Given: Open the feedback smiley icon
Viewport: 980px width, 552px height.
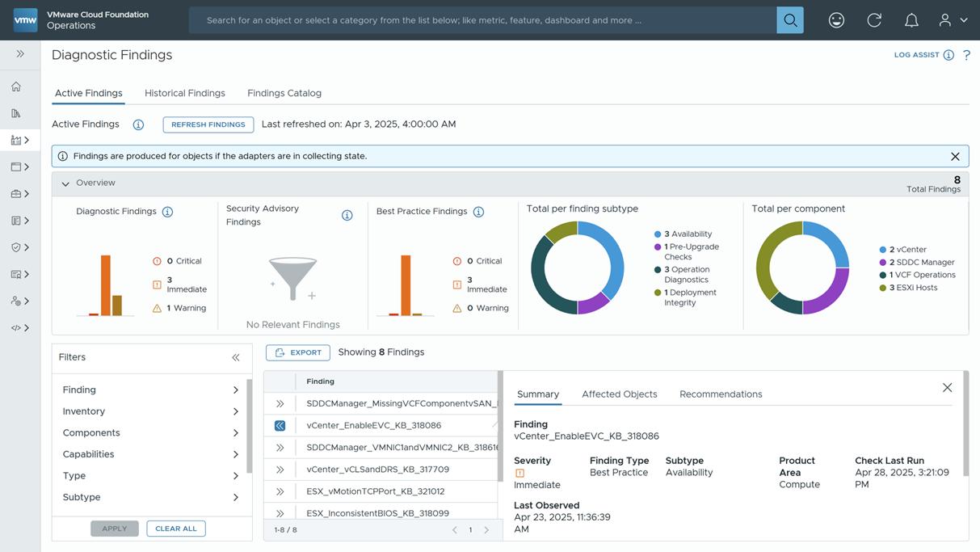Looking at the screenshot, I should pos(836,20).
